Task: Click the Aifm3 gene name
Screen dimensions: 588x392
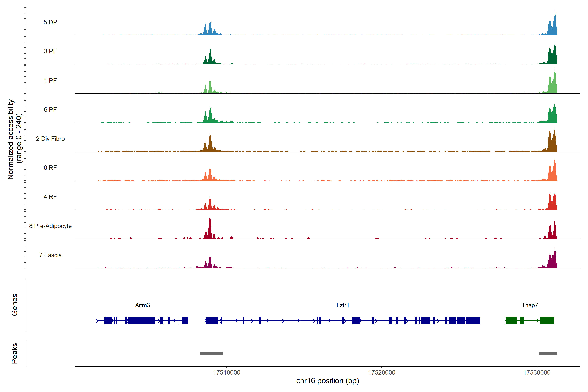Action: pos(142,305)
